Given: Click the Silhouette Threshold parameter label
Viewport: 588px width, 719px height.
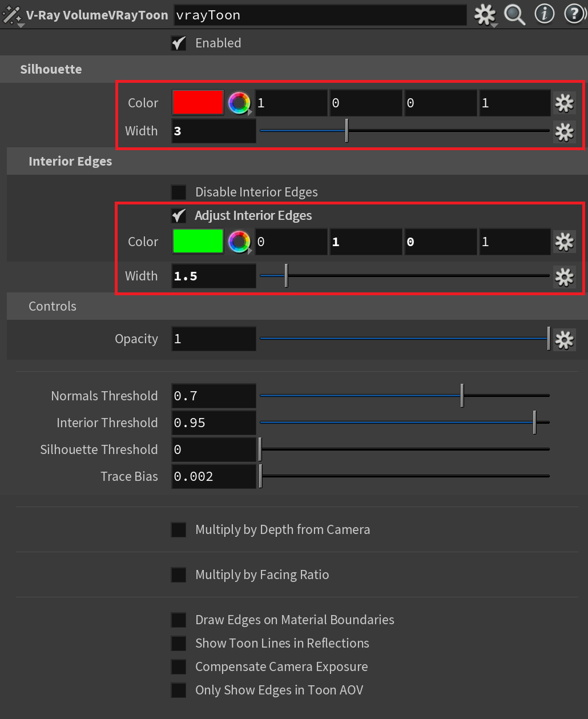Looking at the screenshot, I should pyautogui.click(x=99, y=449).
